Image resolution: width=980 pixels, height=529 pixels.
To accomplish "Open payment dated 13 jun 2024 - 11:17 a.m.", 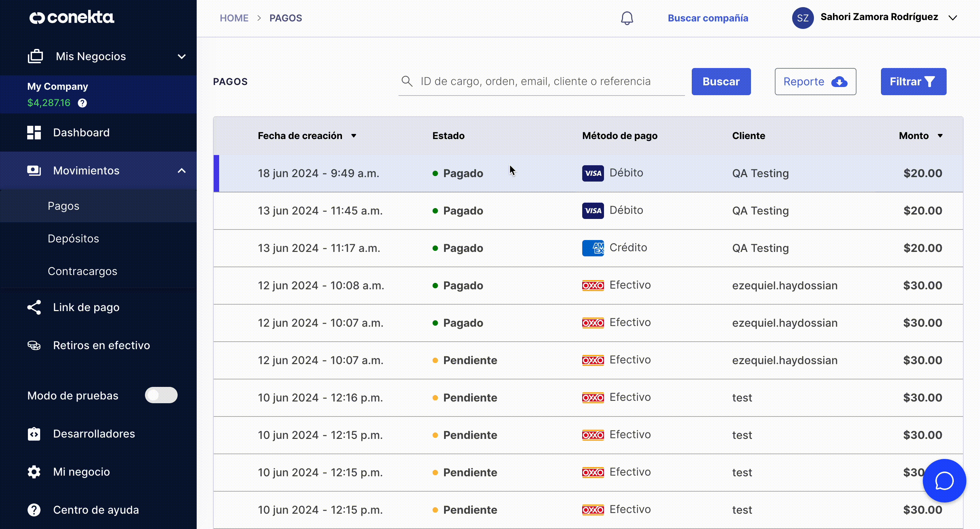I will tap(588, 248).
